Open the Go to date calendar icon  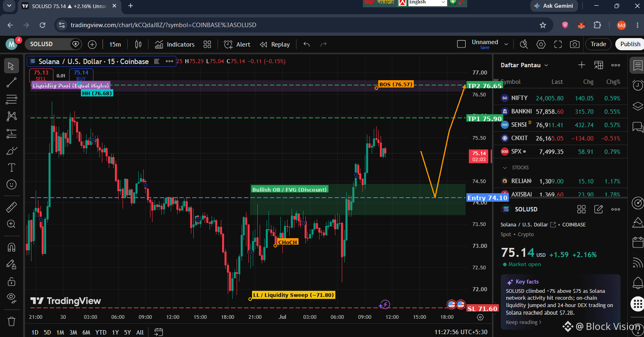point(159,332)
